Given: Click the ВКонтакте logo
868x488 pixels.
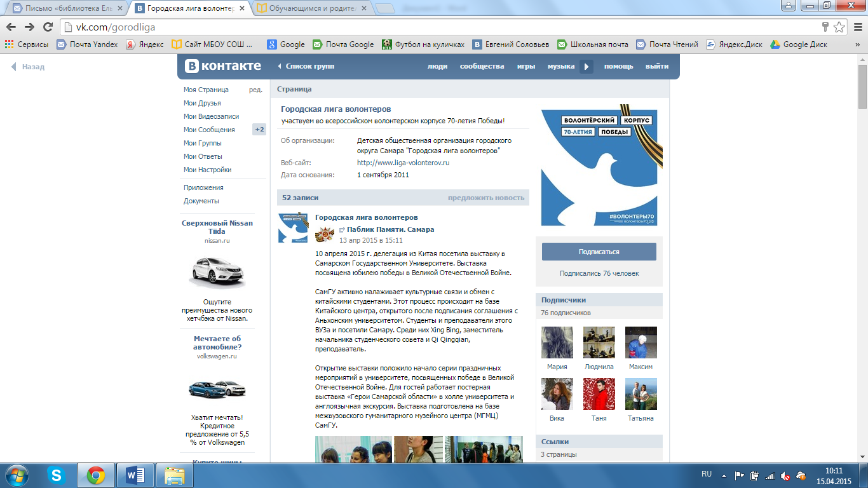Looking at the screenshot, I should [223, 66].
